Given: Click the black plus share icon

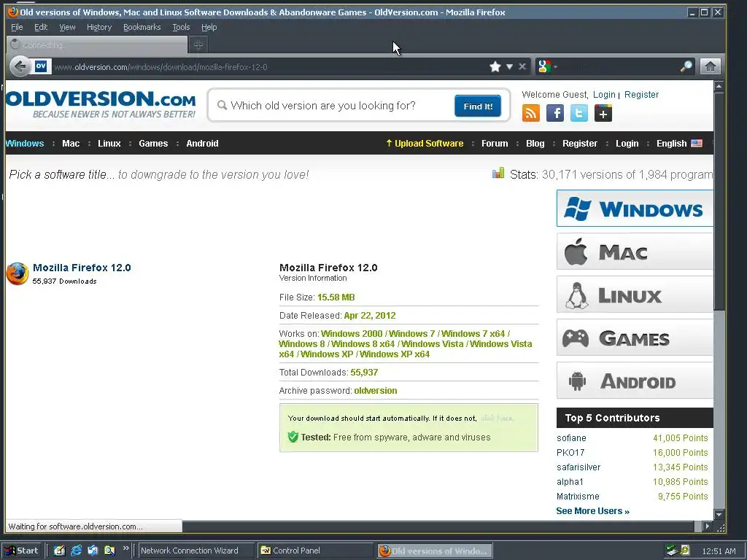Looking at the screenshot, I should click(x=603, y=113).
